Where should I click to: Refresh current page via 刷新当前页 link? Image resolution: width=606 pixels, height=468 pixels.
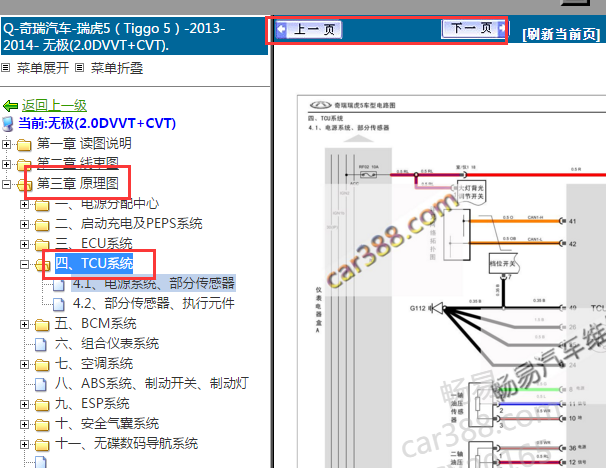tap(561, 34)
